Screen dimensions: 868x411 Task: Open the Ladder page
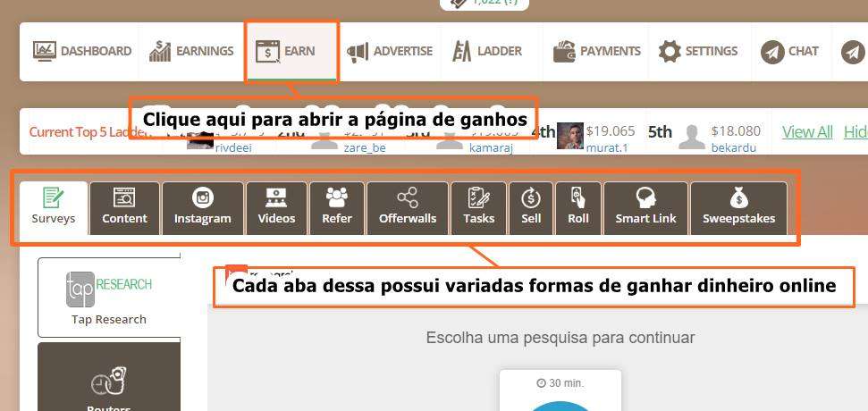click(x=487, y=52)
